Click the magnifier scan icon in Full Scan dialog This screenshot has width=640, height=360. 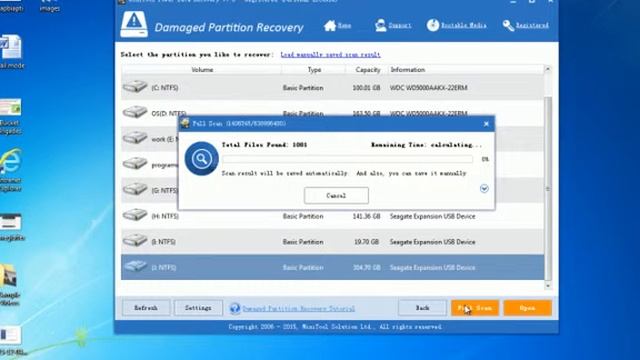pos(201,158)
